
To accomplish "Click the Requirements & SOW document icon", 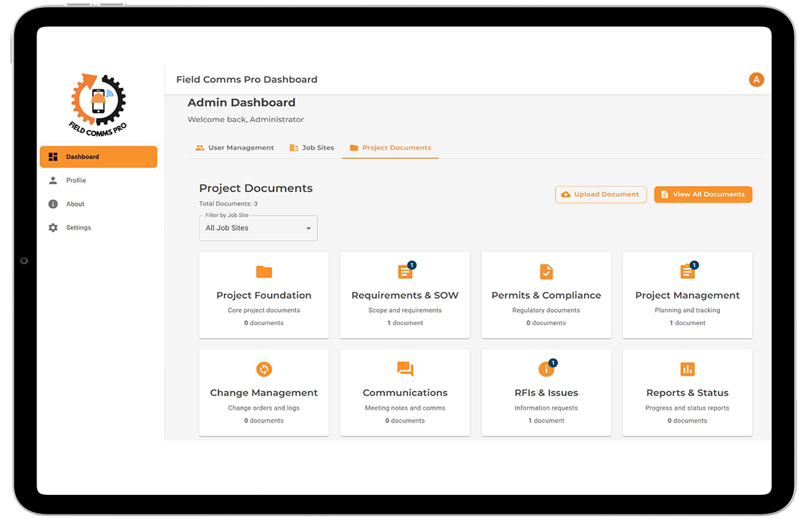I will [x=405, y=272].
